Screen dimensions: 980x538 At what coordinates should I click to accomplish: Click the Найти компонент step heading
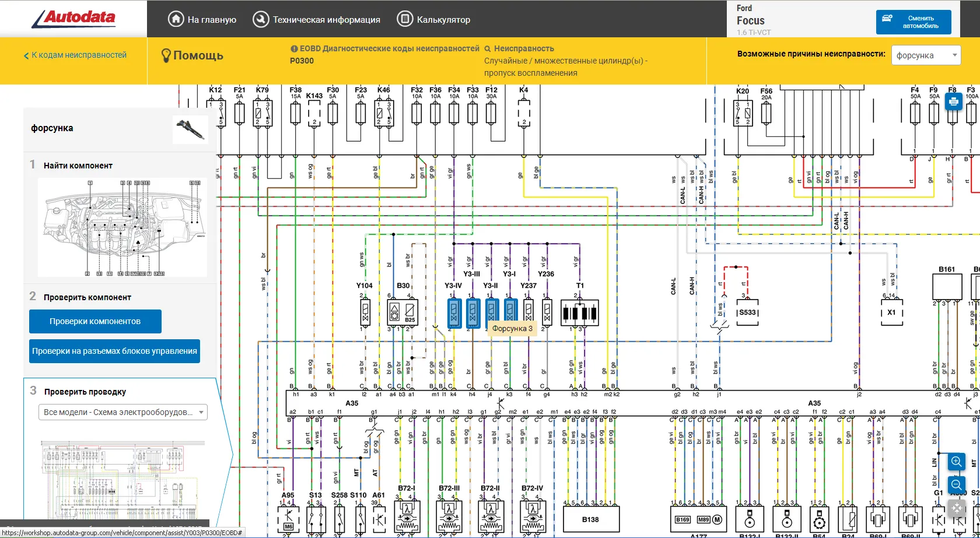(78, 166)
